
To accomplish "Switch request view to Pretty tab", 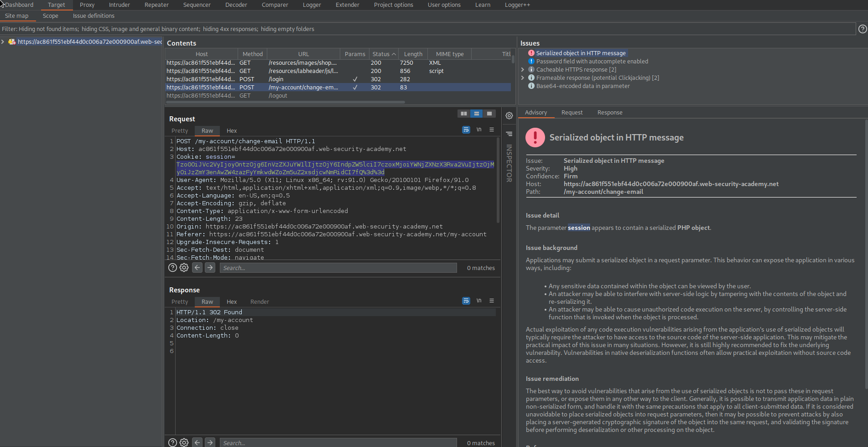I will coord(180,131).
